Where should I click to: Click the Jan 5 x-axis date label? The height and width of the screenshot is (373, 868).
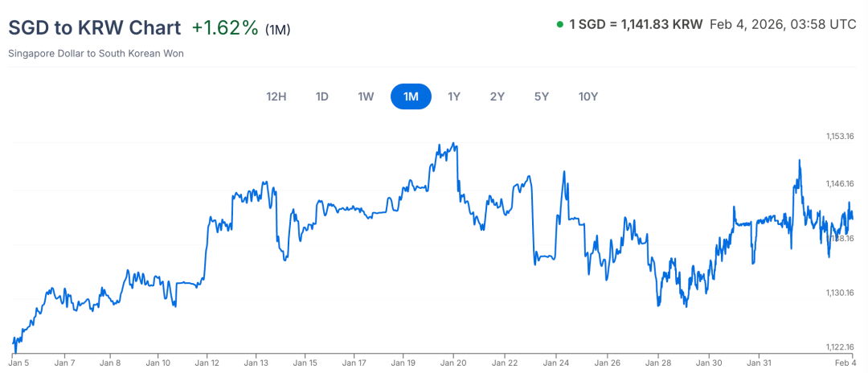(x=20, y=363)
